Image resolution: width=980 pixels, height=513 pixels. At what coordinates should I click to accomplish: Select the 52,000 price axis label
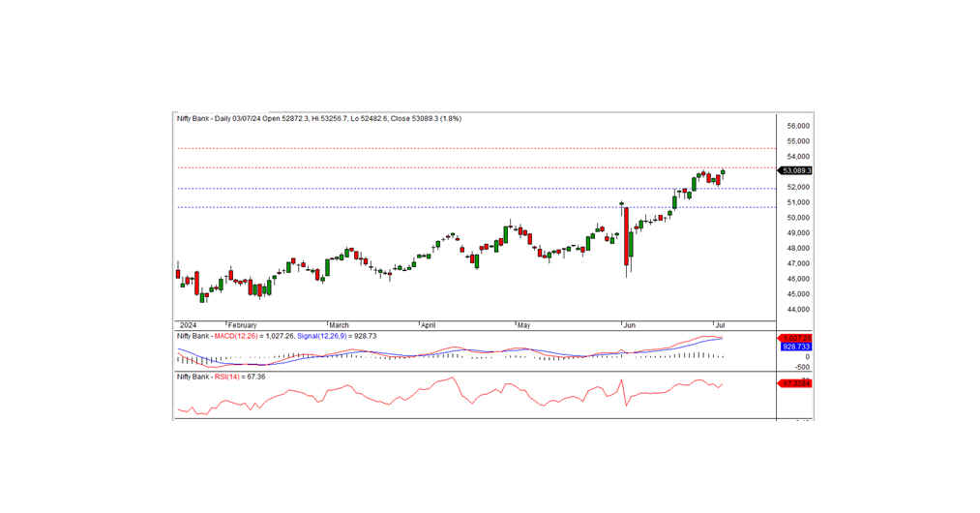point(798,187)
